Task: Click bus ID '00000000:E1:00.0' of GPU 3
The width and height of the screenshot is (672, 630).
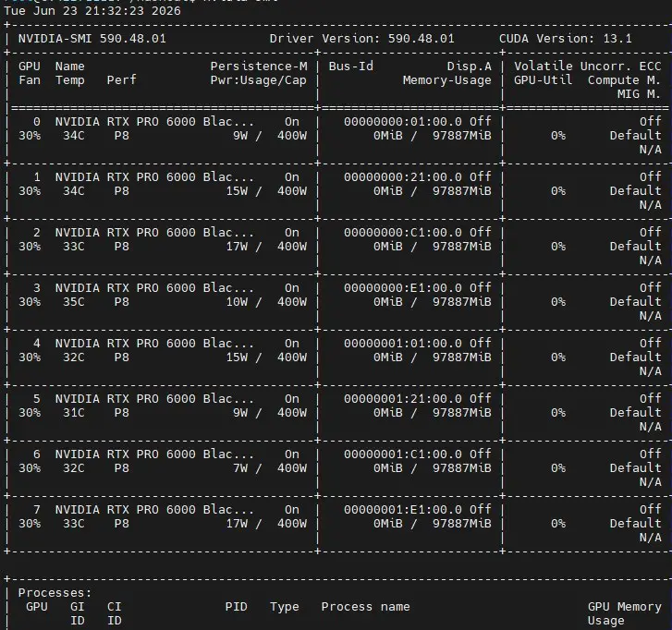Action: pyautogui.click(x=403, y=288)
